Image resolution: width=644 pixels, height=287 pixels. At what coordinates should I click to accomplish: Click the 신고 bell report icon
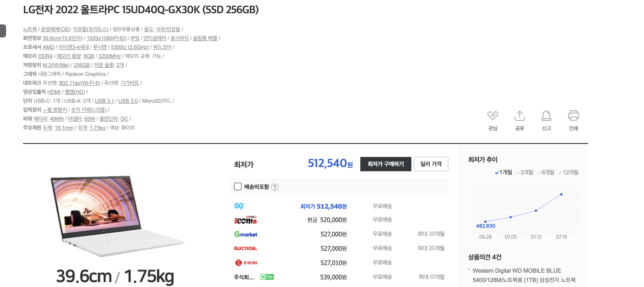[546, 116]
